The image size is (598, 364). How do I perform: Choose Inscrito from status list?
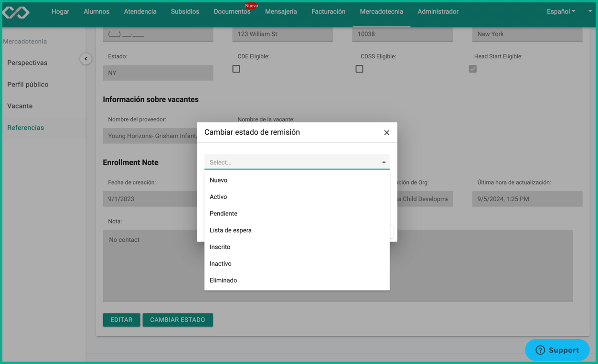pyautogui.click(x=297, y=247)
